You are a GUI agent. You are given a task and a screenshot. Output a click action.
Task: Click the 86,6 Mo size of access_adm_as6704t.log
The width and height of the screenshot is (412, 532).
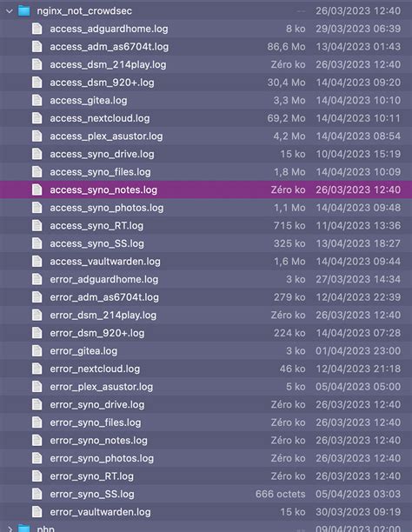pyautogui.click(x=286, y=47)
